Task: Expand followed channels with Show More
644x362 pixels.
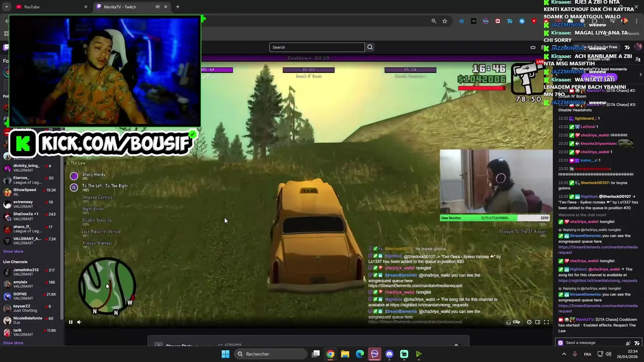Action: pos(13,251)
